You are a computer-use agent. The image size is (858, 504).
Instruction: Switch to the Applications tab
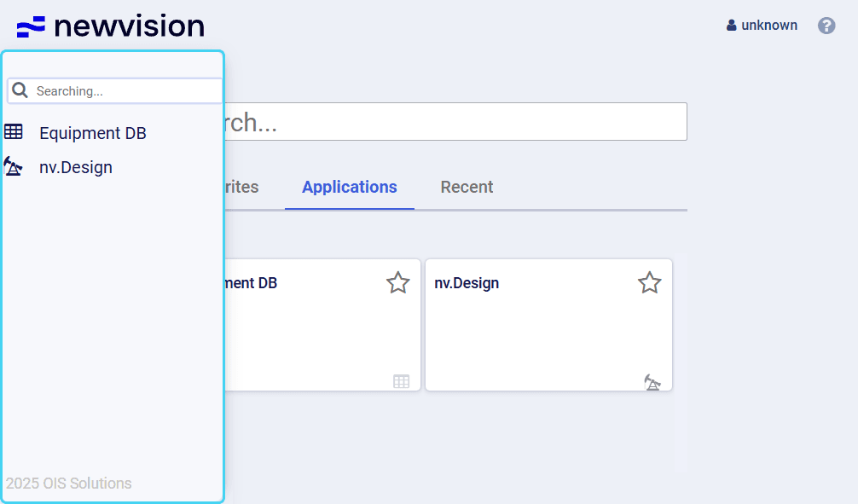350,187
